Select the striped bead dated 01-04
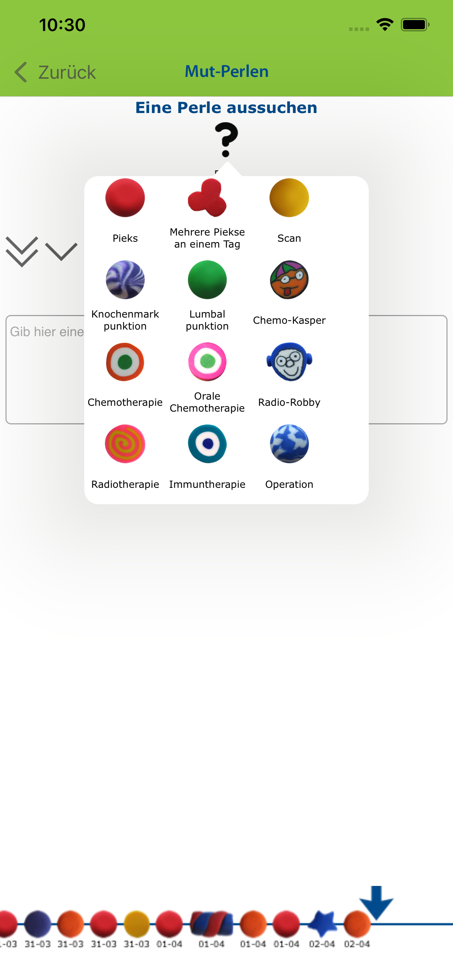This screenshot has height=980, width=453. [211, 924]
